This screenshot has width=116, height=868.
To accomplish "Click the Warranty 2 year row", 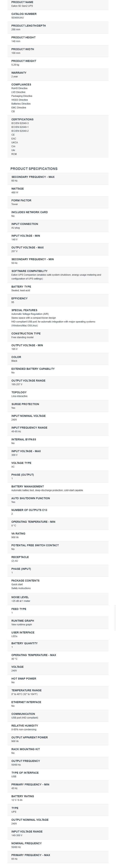I will [58, 74].
